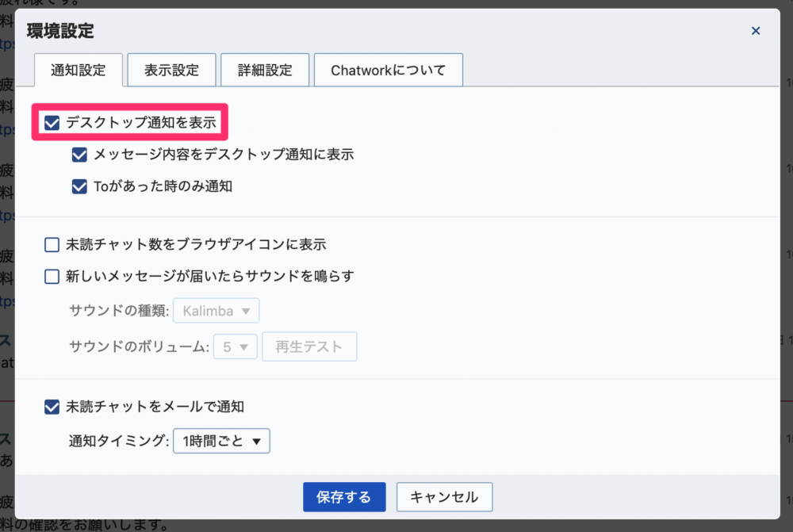
Task: Click the highlighted desktop notification checkmark
Action: click(52, 122)
